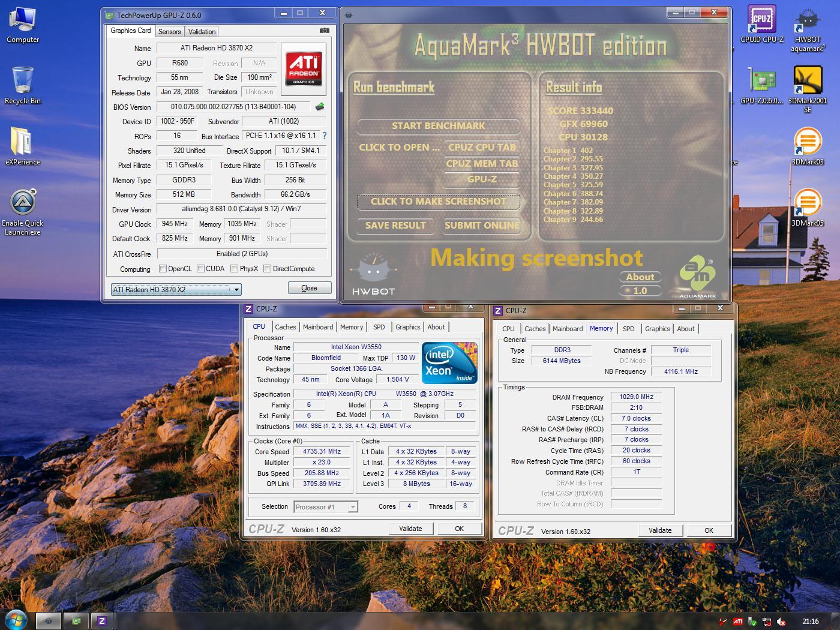Launch Enable Quick Launch.exe desktop icon
840x630 pixels.
pyautogui.click(x=23, y=212)
